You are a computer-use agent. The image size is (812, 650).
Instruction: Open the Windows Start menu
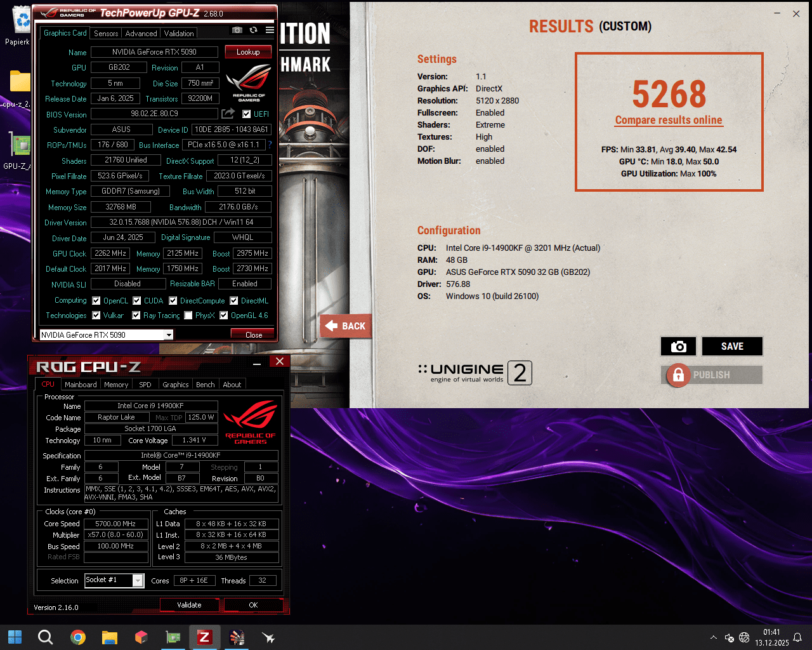(x=15, y=637)
